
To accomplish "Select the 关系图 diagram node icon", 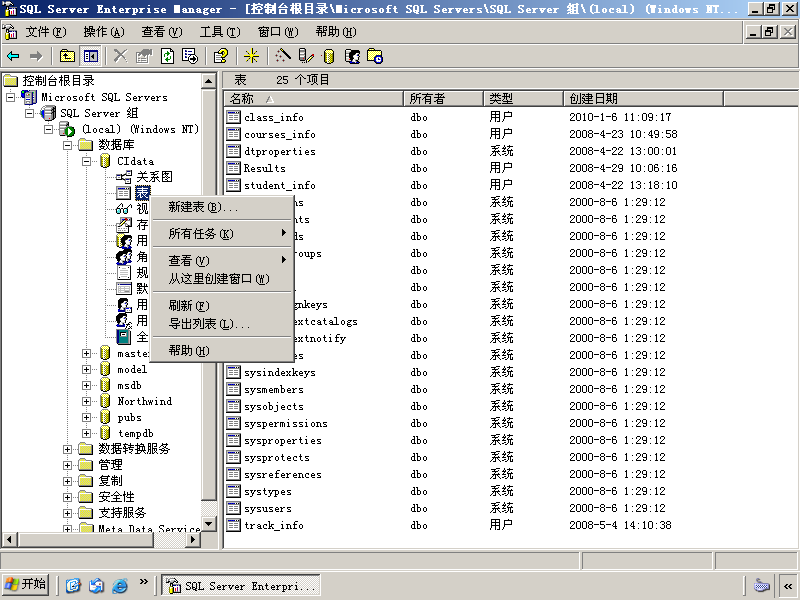I will [x=123, y=177].
